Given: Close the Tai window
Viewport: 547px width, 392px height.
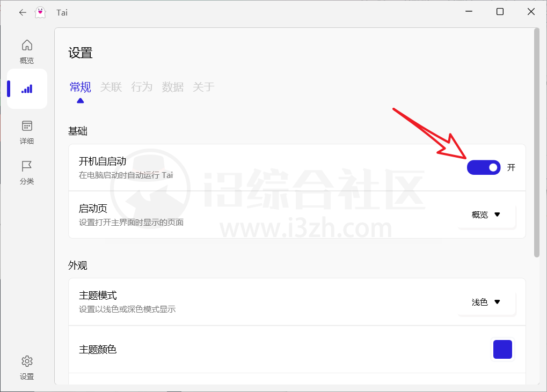Looking at the screenshot, I should click(531, 12).
